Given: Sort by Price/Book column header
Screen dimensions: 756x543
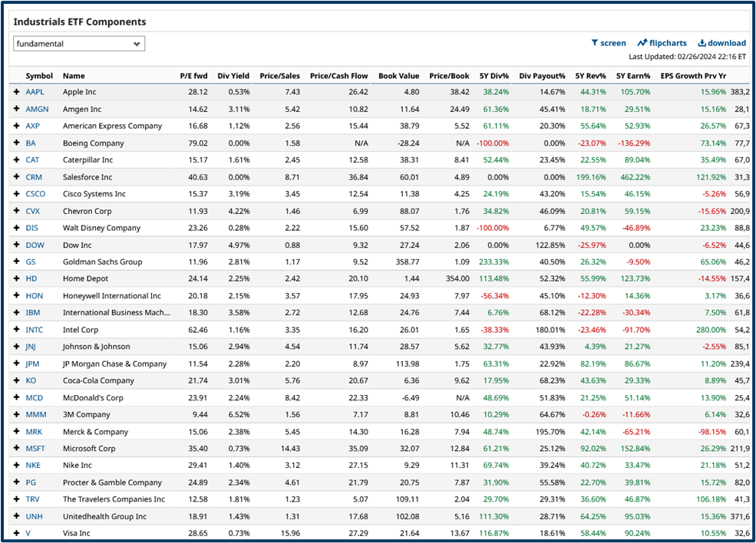Looking at the screenshot, I should pyautogui.click(x=449, y=76).
